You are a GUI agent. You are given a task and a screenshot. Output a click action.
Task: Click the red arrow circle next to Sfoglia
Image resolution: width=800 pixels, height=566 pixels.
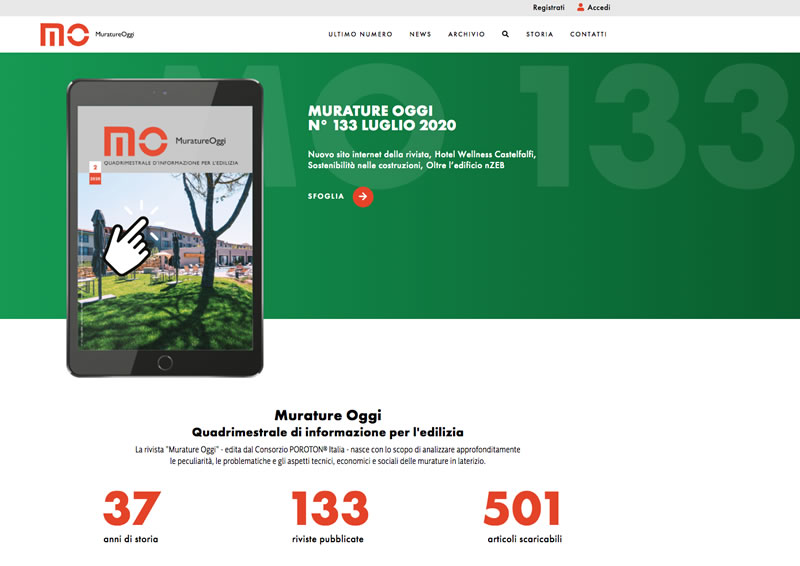(363, 196)
